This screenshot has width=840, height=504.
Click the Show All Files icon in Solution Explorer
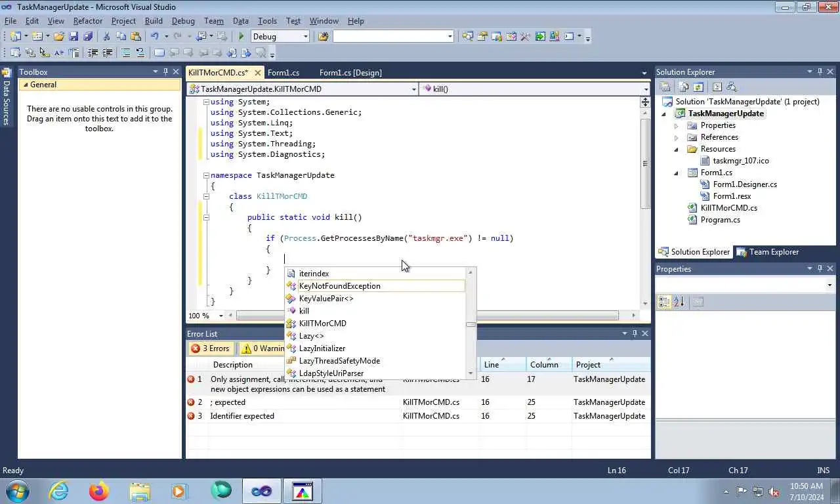684,87
